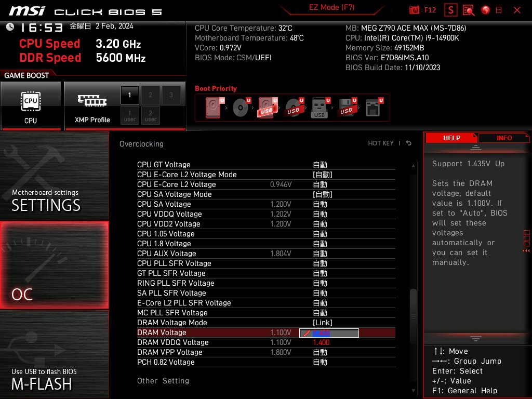Screen dimensions: 532x399
Task: Edit DRAM VDDQ Voltage 1.400 value
Action: 321,343
